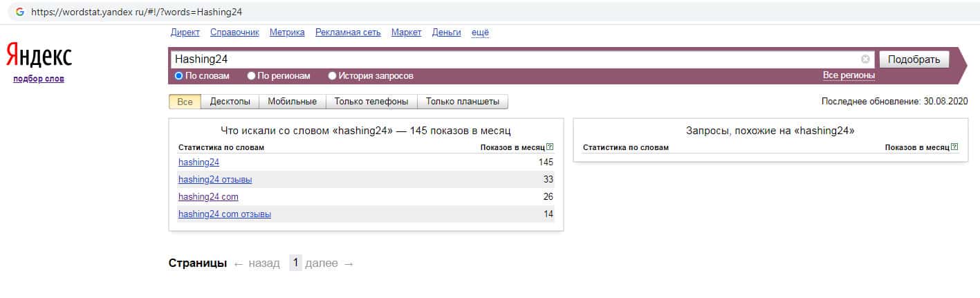Open the 'Директ' link in top navigation
980x298 pixels.
coord(185,32)
